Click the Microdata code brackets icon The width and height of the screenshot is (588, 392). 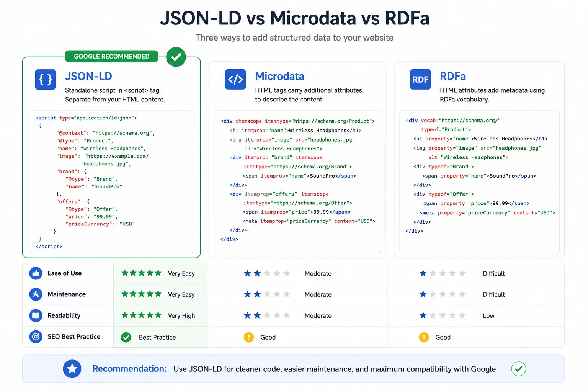[x=235, y=79]
